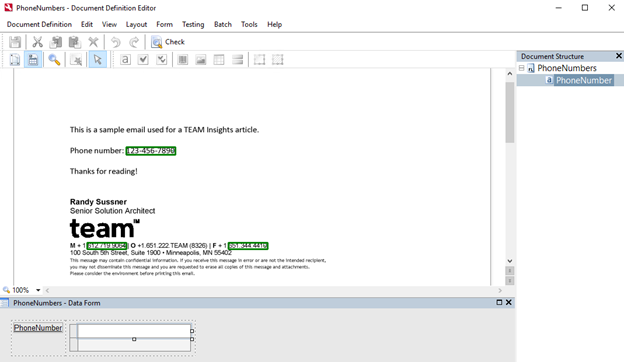
Task: Click the vertical scrollbar thumb
Action: [x=510, y=112]
